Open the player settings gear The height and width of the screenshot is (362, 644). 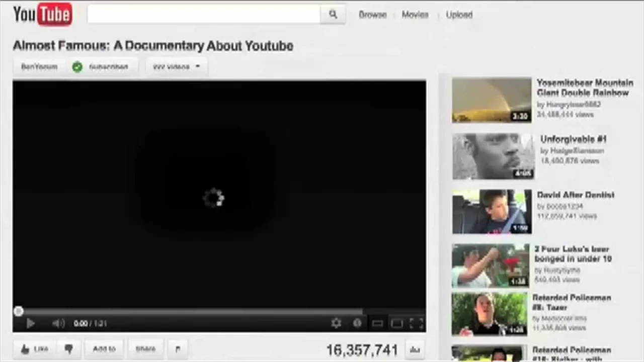336,323
